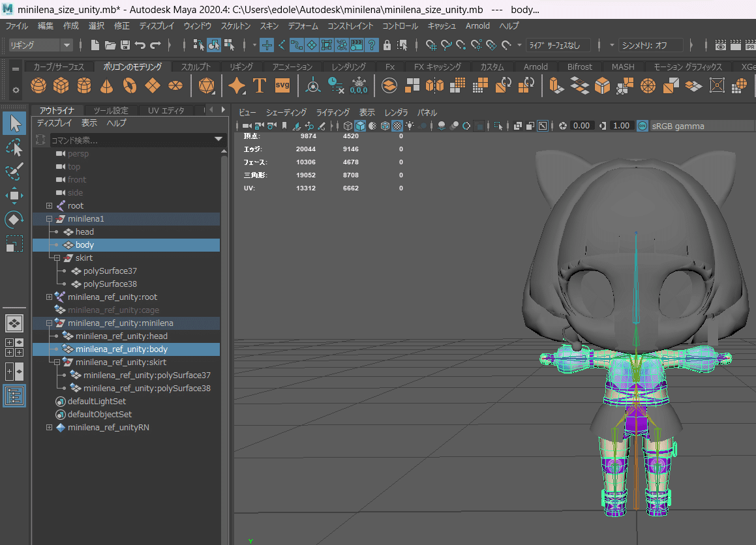Toggle viewport use all lights

coord(410,126)
